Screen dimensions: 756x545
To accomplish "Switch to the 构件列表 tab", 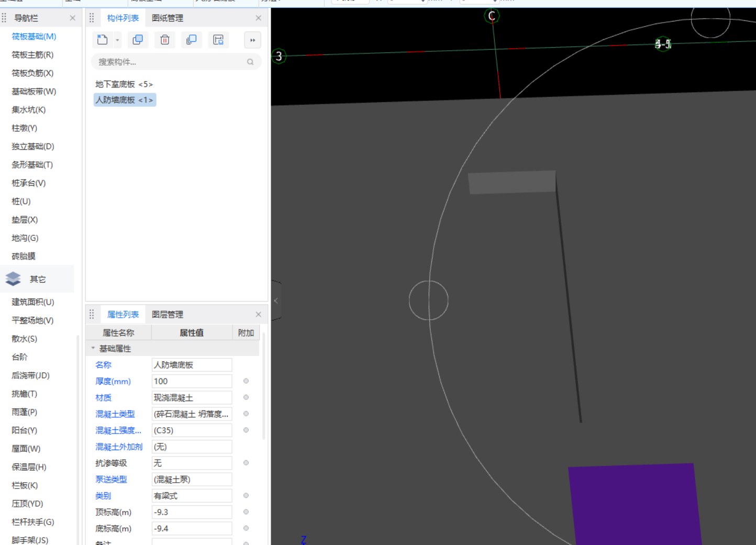I will click(x=123, y=18).
